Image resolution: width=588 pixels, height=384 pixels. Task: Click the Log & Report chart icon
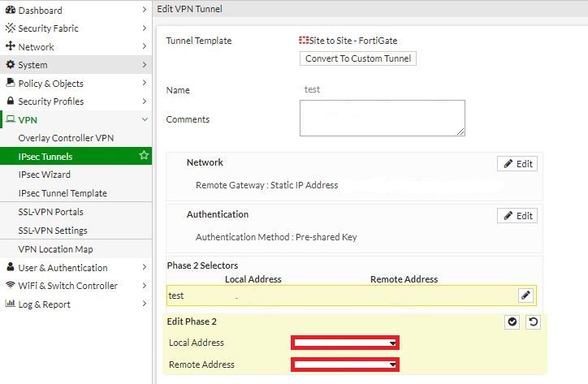[10, 303]
